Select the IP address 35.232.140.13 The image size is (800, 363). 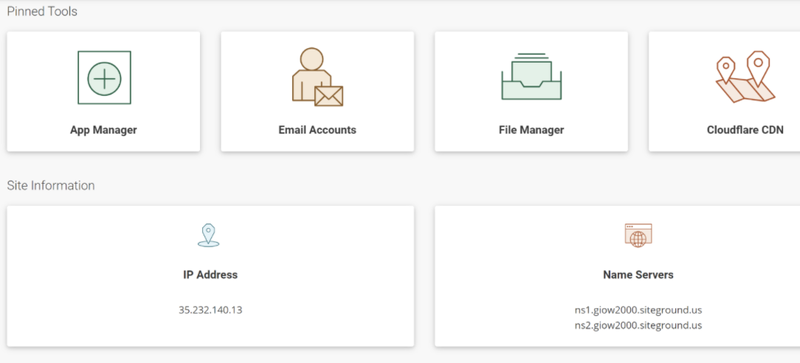tap(210, 310)
